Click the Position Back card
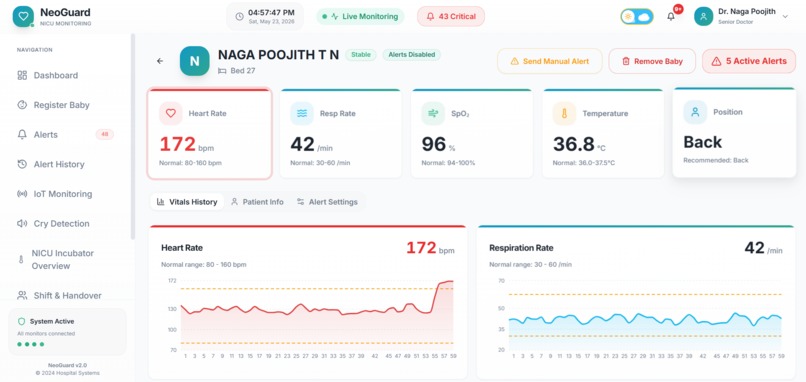The image size is (806, 382). [x=735, y=133]
